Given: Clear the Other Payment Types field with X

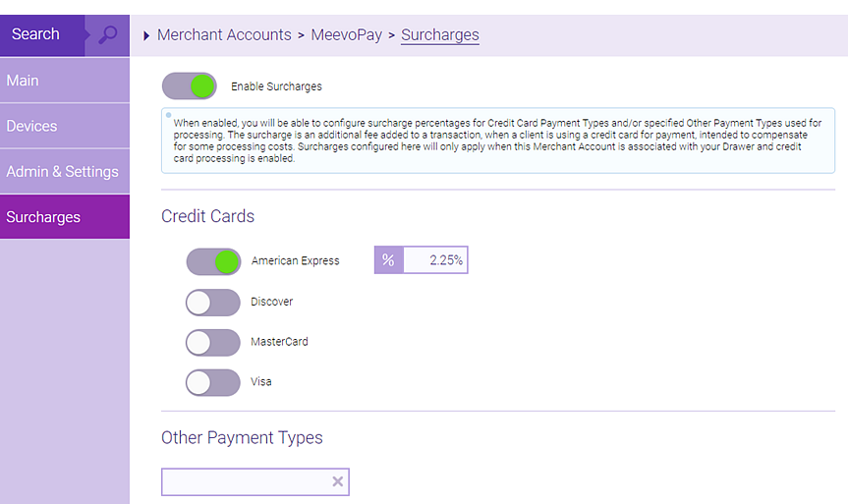Looking at the screenshot, I should (337, 481).
